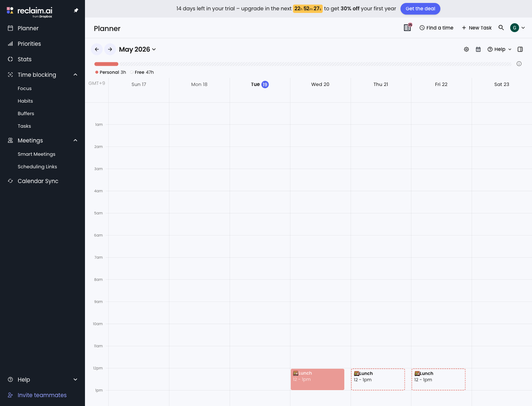Screen dimensions: 532x406
Task: Click the Free 47h legend
Action: tap(142, 72)
